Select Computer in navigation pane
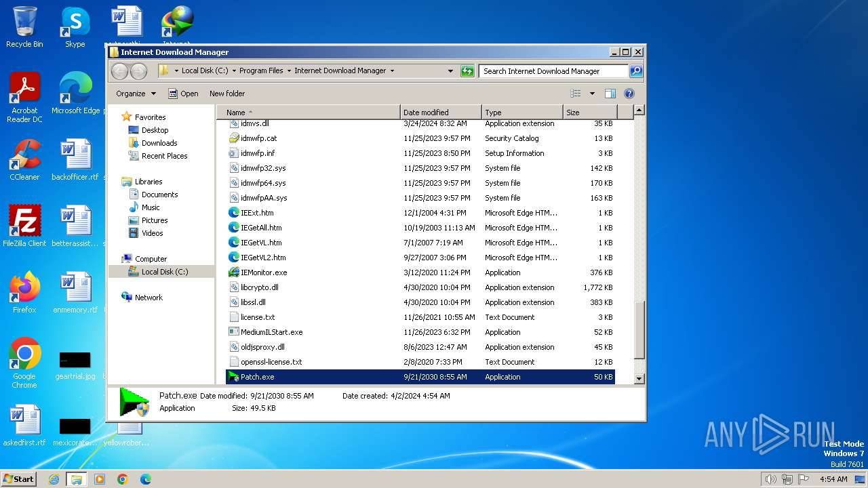This screenshot has width=868, height=488. [151, 259]
